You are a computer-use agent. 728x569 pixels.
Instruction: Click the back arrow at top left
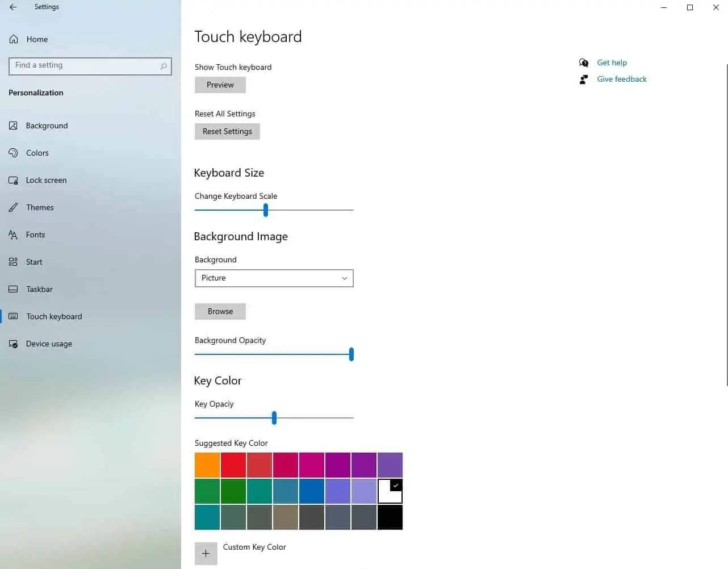12,7
